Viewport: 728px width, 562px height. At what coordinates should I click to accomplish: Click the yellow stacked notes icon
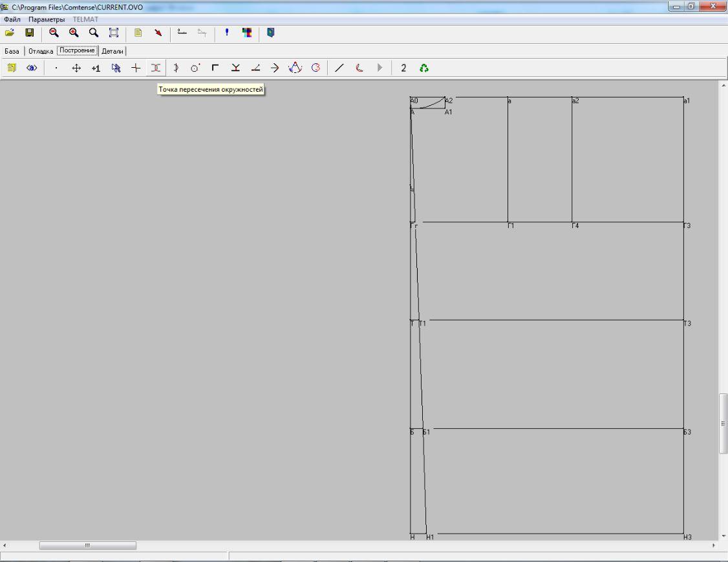(12, 68)
